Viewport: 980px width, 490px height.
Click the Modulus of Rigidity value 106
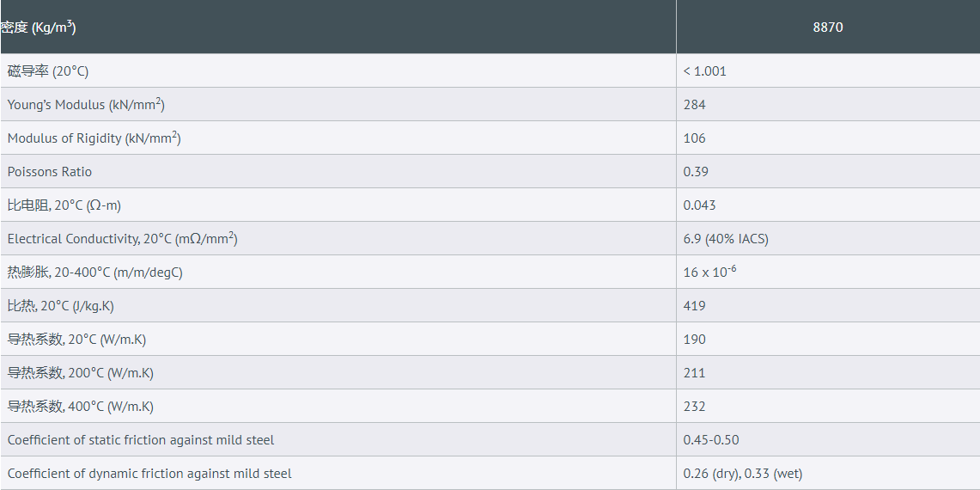(x=695, y=138)
